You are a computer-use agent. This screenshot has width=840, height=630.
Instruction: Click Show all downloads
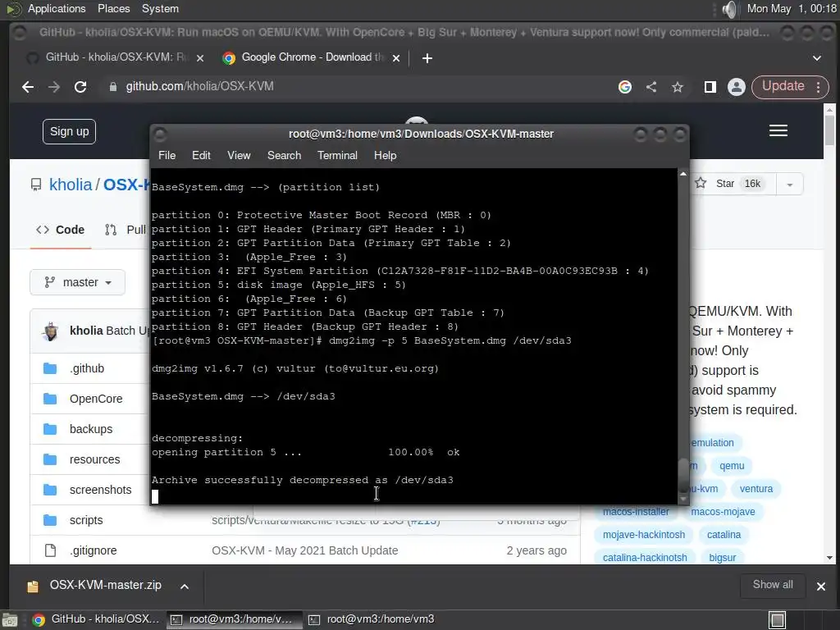pyautogui.click(x=773, y=585)
